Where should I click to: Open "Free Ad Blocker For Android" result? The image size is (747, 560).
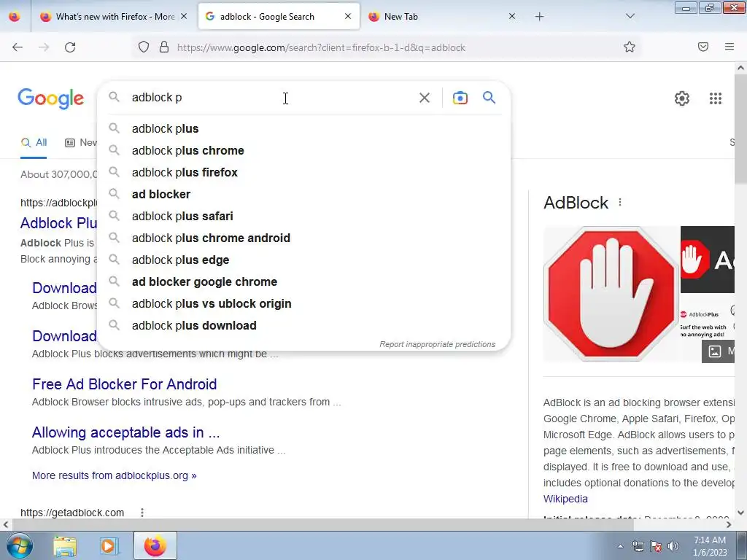[124, 384]
